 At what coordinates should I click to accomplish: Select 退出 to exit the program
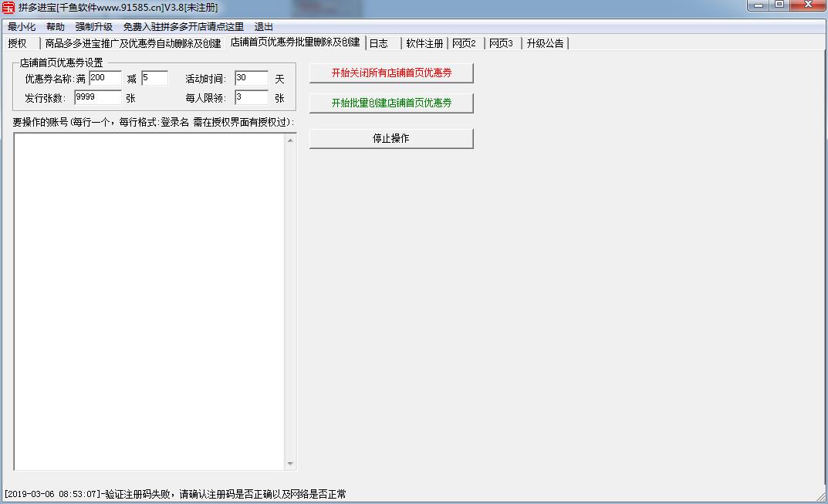point(263,25)
